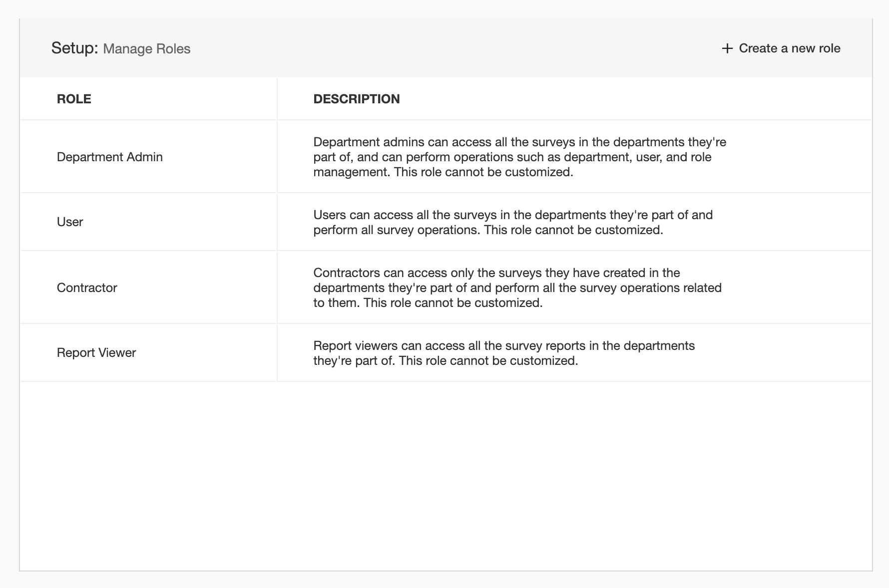Click the plus icon for new role
Viewport: 889px width, 588px height.
[727, 48]
